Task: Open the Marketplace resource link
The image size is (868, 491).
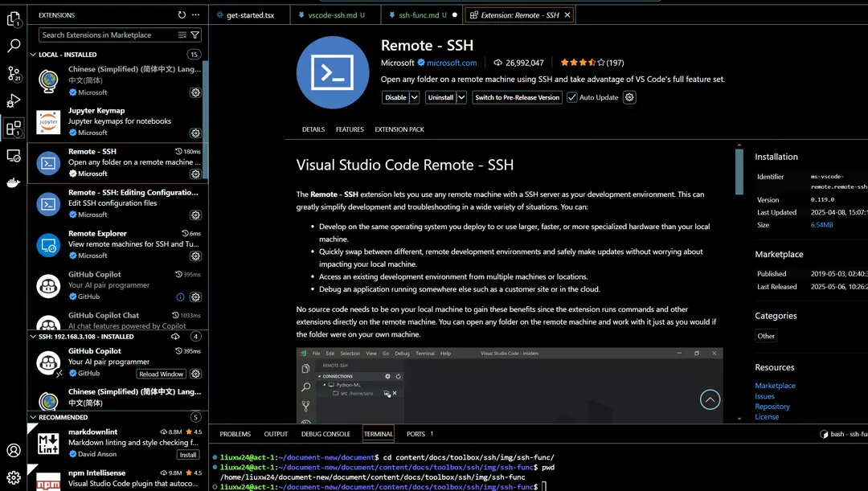Action: coord(775,385)
